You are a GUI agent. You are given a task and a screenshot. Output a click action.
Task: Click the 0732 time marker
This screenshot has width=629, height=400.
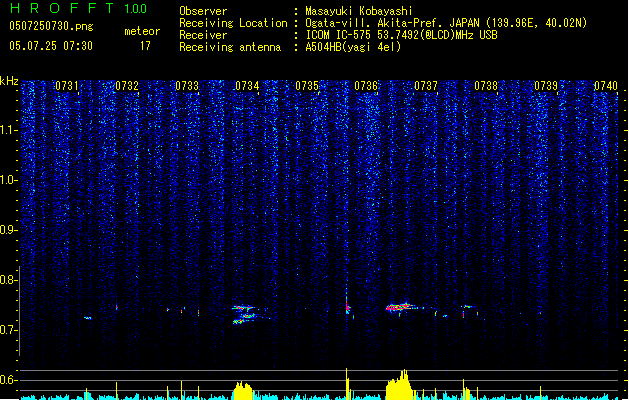(127, 85)
